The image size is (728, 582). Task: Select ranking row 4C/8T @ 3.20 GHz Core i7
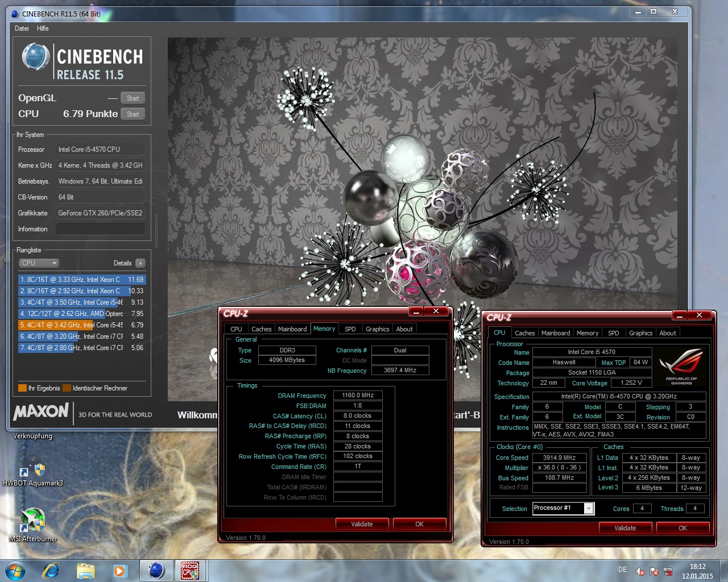point(82,336)
